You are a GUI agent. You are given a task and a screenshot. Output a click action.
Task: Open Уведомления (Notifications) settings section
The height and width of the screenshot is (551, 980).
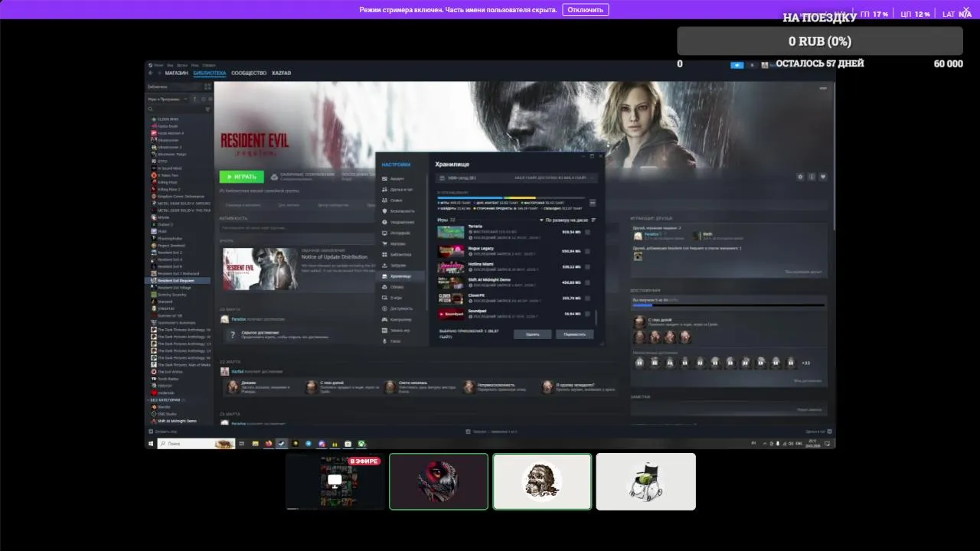pos(401,222)
